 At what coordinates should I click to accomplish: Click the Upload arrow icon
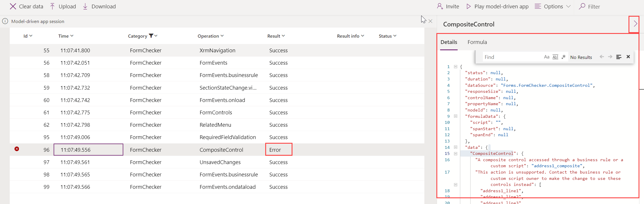click(52, 6)
